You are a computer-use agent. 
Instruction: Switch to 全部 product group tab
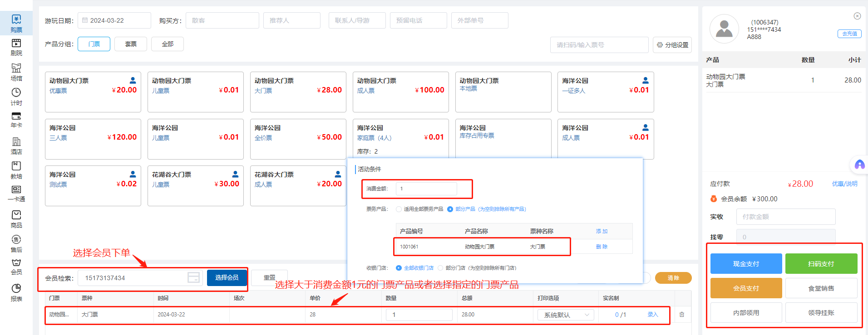(x=168, y=44)
